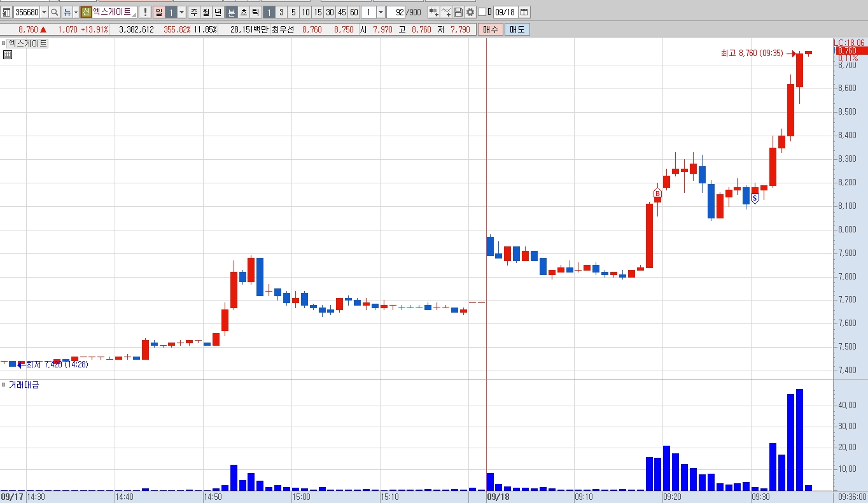
Task: Switch to the 5 minute interval
Action: [x=293, y=12]
